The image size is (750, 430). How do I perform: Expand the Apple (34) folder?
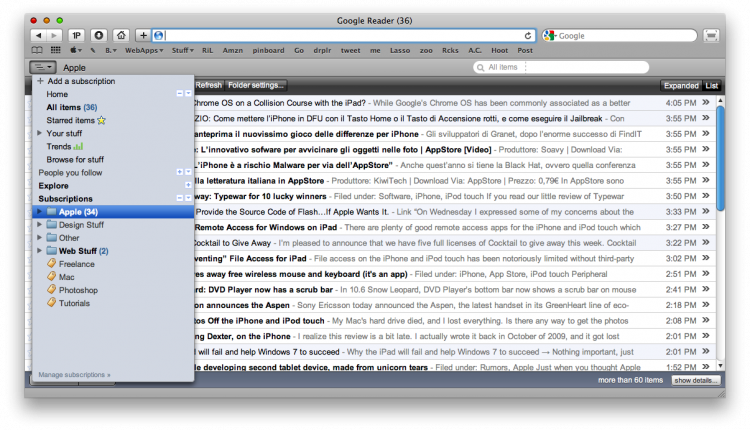[x=40, y=211]
